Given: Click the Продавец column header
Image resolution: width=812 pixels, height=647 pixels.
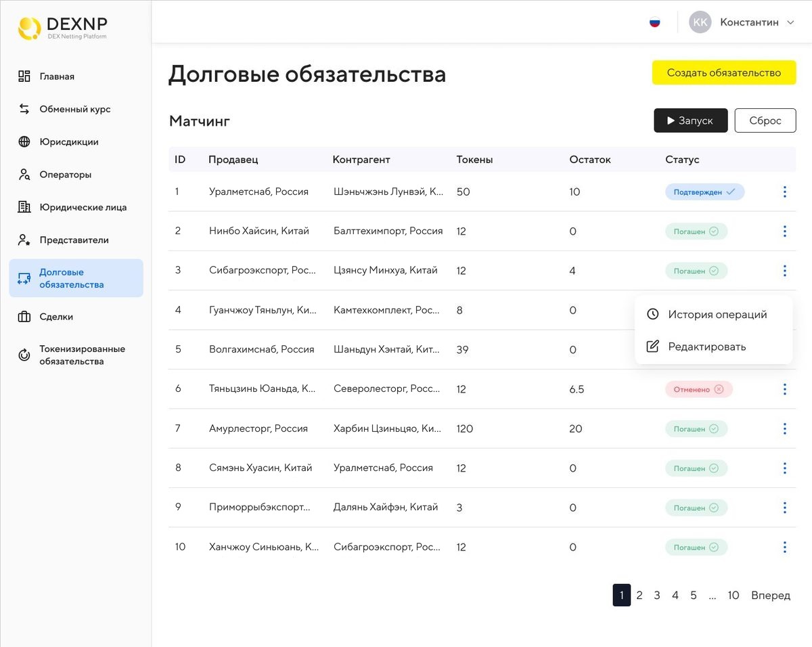Looking at the screenshot, I should click(x=233, y=160).
